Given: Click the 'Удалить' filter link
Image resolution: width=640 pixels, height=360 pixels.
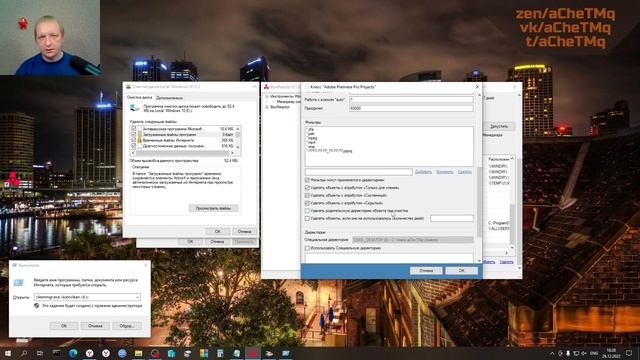Looking at the screenshot, I should click(x=464, y=172).
